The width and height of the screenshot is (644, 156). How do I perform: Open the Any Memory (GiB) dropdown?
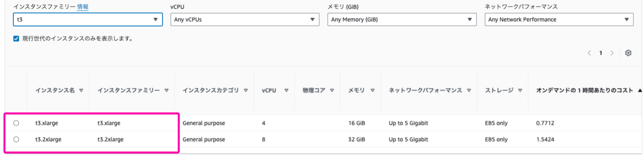tap(402, 20)
